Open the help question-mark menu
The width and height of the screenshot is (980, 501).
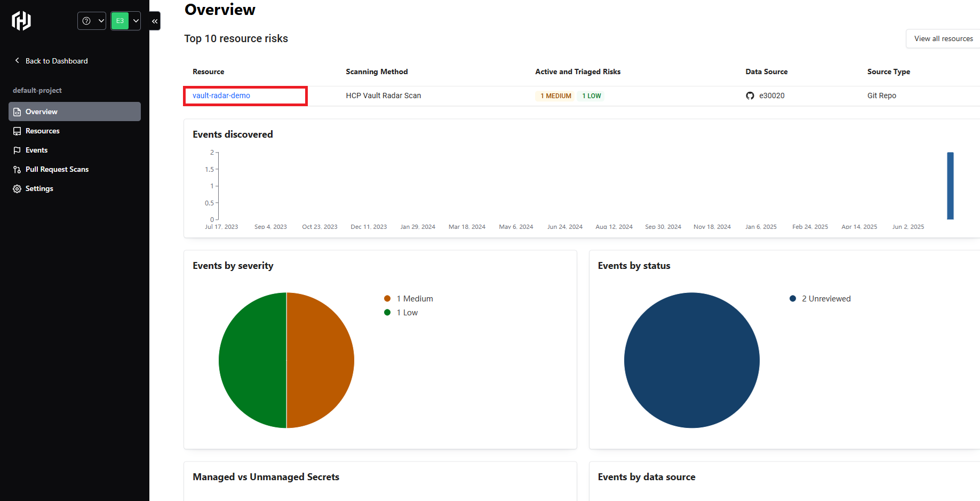92,21
